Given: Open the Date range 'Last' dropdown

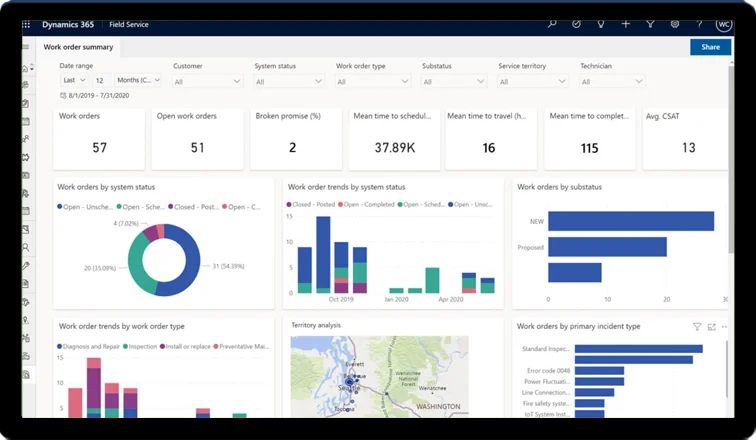Looking at the screenshot, I should pyautogui.click(x=74, y=80).
